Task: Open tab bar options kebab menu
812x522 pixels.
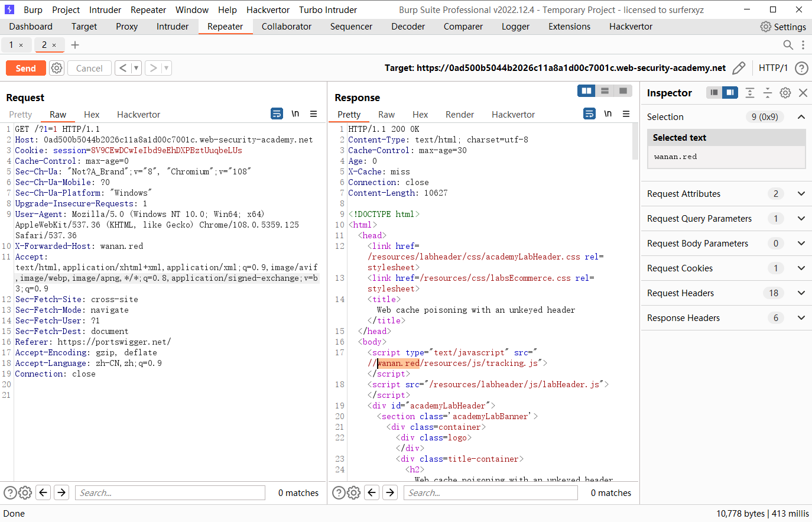Action: click(803, 45)
